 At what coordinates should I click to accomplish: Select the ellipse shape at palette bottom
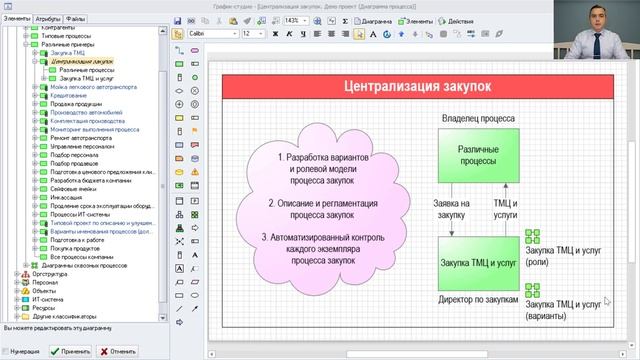[195, 296]
